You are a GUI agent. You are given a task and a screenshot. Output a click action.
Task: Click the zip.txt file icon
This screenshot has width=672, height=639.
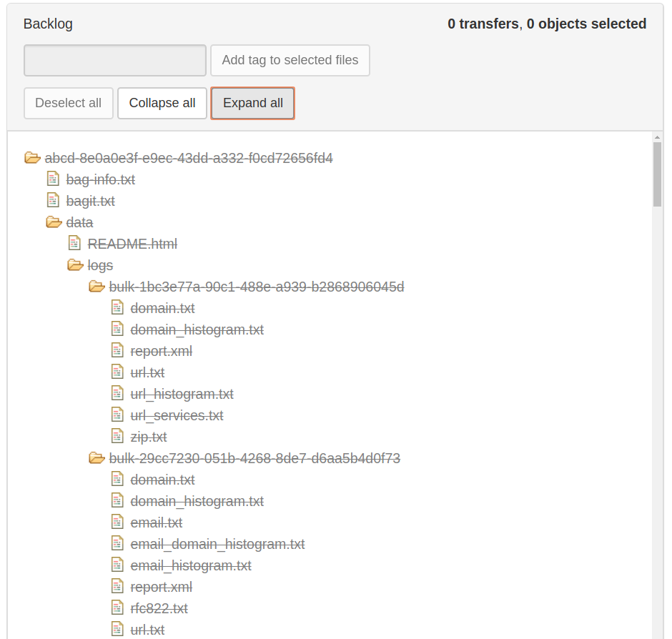[117, 437]
